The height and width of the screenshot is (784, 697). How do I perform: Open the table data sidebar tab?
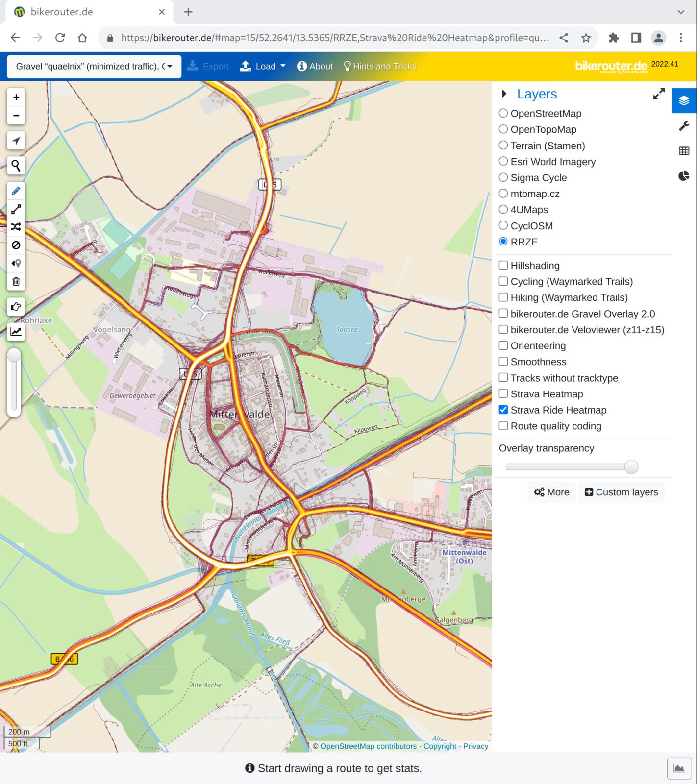(684, 151)
